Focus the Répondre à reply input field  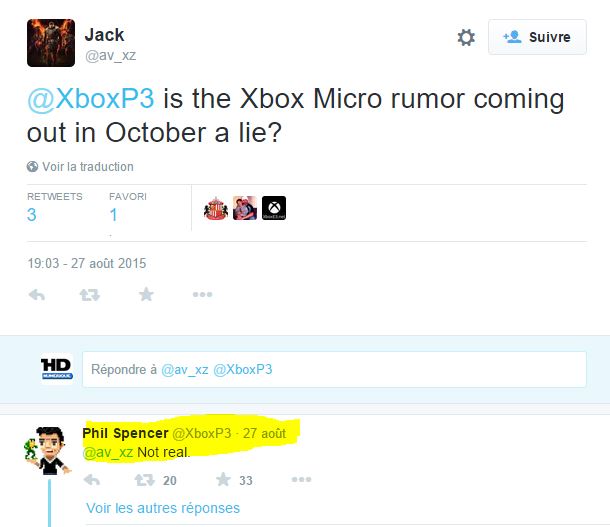(x=334, y=369)
